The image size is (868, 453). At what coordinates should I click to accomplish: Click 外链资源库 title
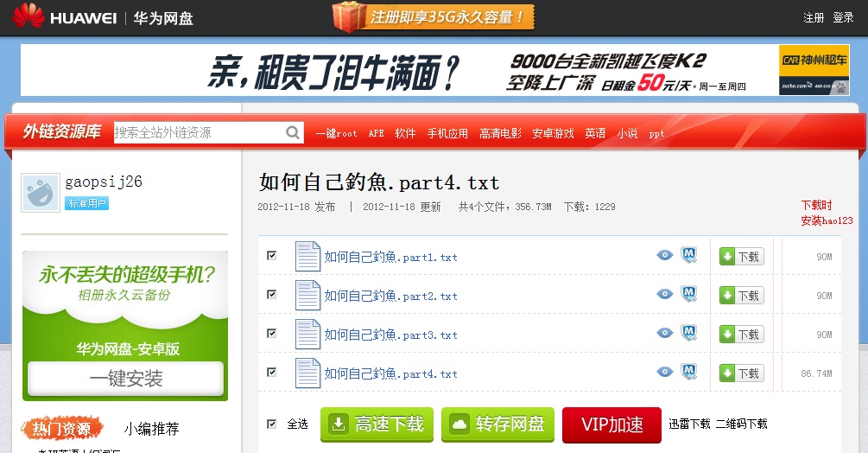point(61,131)
